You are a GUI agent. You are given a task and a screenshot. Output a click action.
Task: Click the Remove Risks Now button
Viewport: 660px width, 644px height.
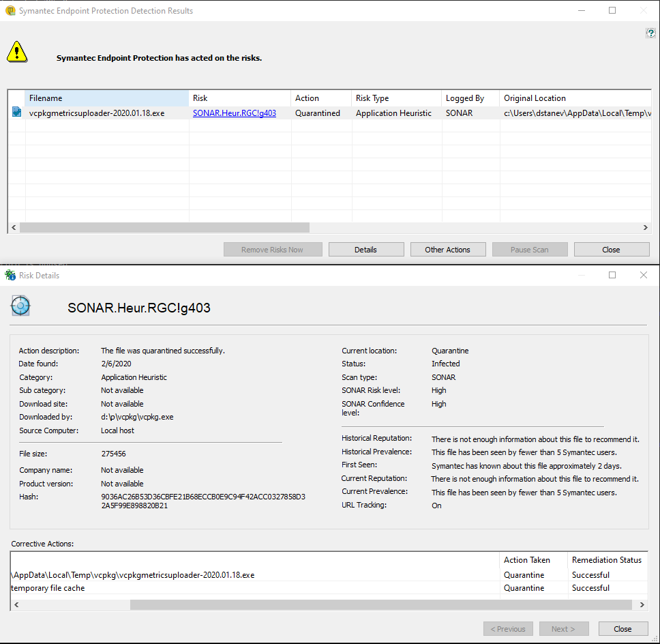273,249
